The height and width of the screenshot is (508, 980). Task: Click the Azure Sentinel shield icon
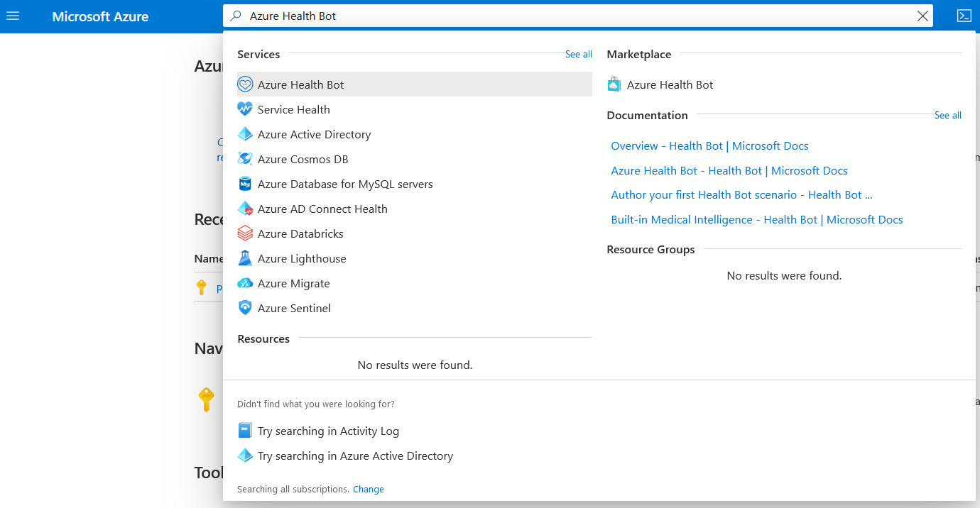coord(245,308)
